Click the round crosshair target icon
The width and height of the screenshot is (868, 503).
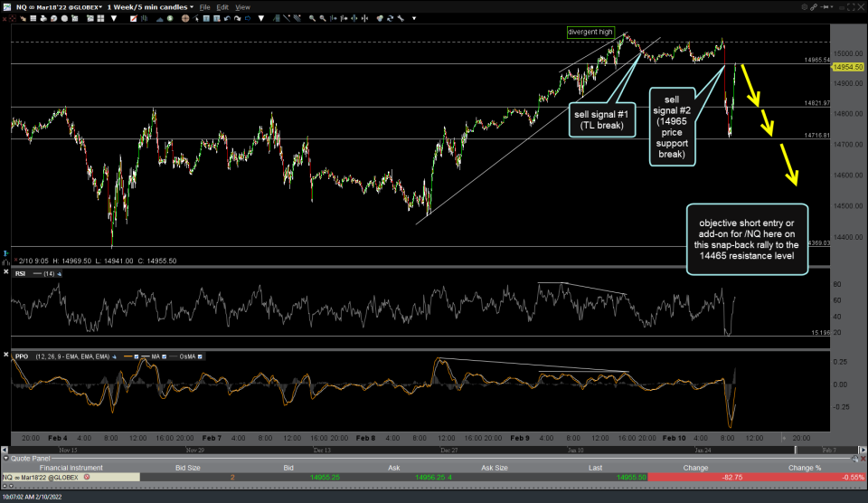[185, 18]
